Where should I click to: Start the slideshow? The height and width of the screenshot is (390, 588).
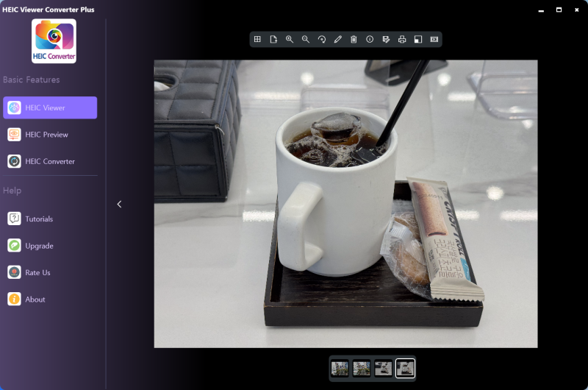pyautogui.click(x=434, y=39)
